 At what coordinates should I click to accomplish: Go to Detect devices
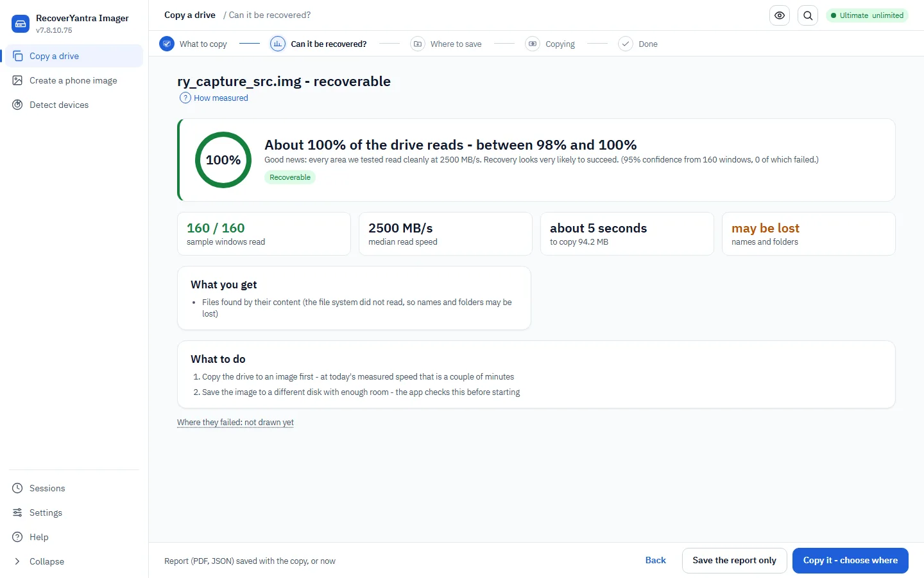click(74, 105)
